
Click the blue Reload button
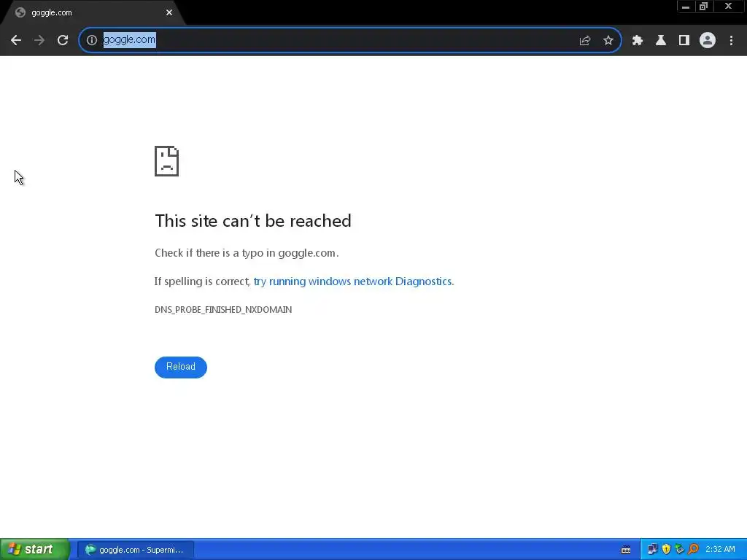click(181, 367)
